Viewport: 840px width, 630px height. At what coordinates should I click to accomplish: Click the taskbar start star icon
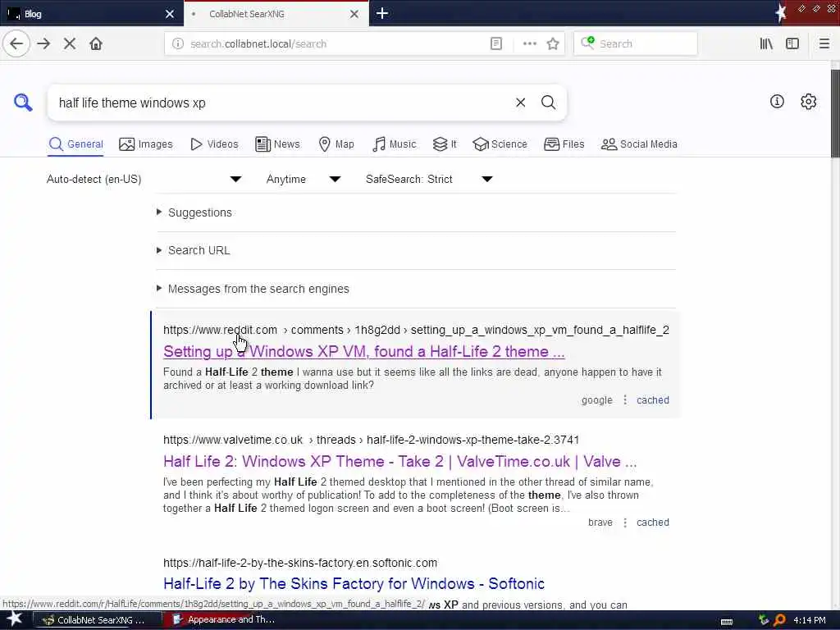point(14,619)
